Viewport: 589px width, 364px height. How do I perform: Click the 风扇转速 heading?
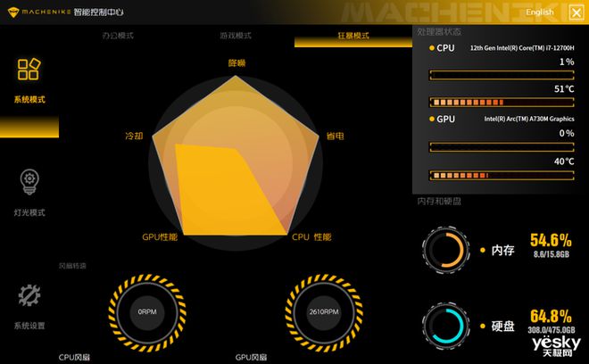tap(72, 266)
